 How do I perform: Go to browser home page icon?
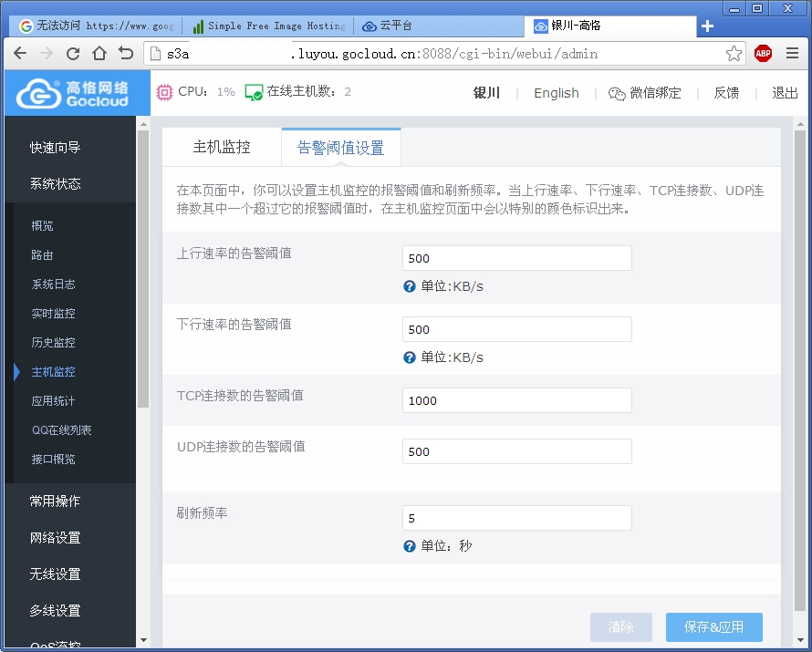point(99,53)
